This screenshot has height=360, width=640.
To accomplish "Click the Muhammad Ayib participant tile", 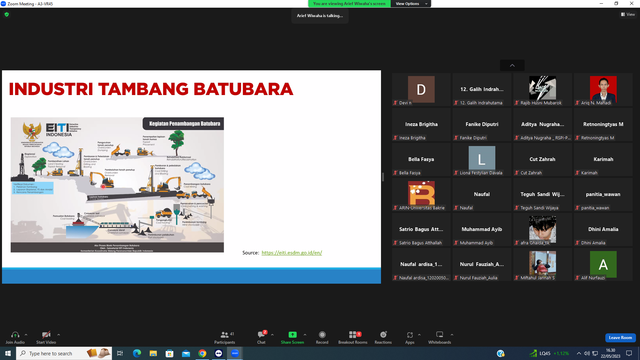I will (482, 230).
